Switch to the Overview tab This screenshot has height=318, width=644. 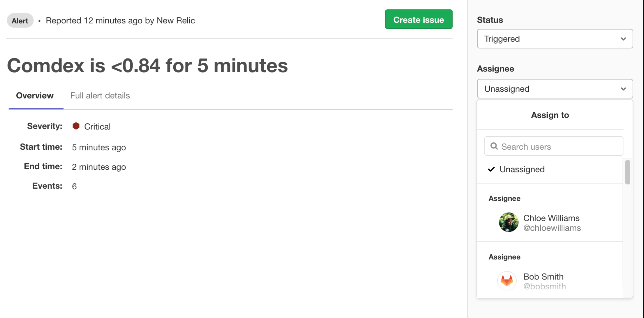click(35, 95)
